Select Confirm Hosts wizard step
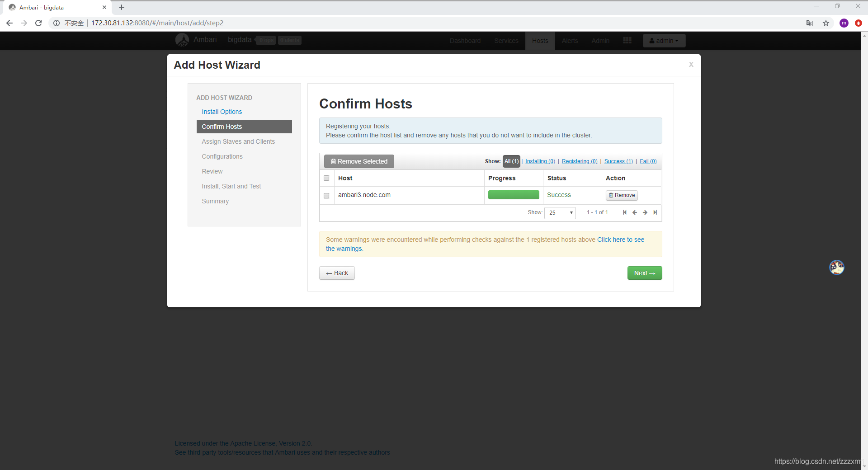Image resolution: width=868 pixels, height=470 pixels. tap(244, 127)
